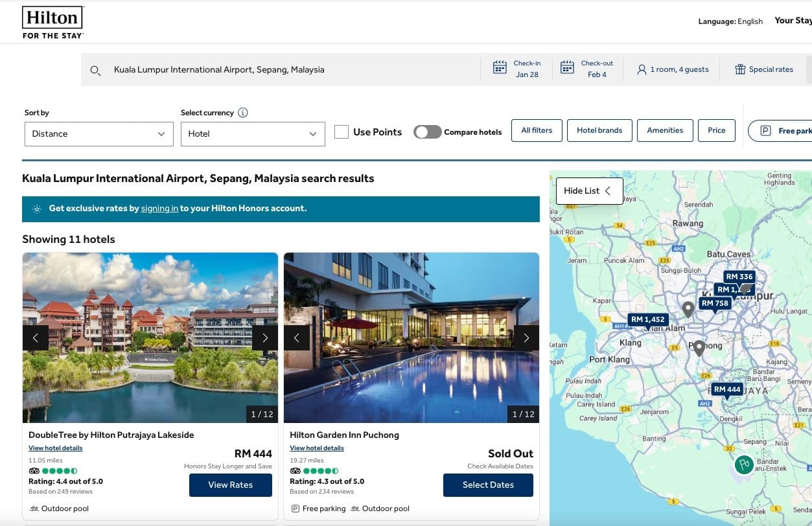Click the Hilton logo
Screen dimensions: 812x526
click(53, 23)
